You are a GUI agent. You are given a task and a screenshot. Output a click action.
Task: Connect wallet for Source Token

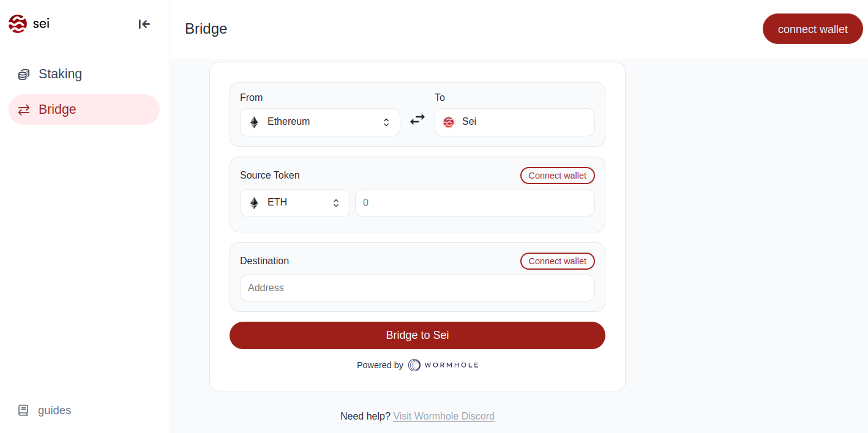[x=557, y=176]
